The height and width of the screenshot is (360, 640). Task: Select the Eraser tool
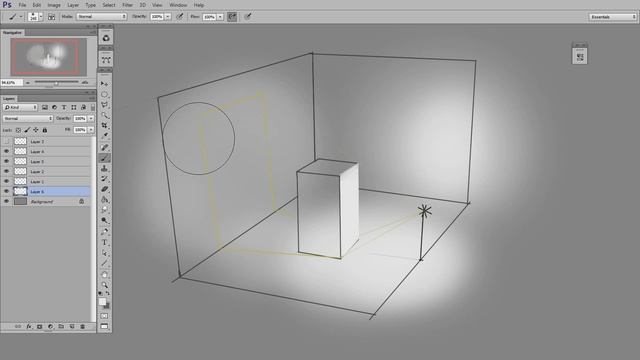104,189
